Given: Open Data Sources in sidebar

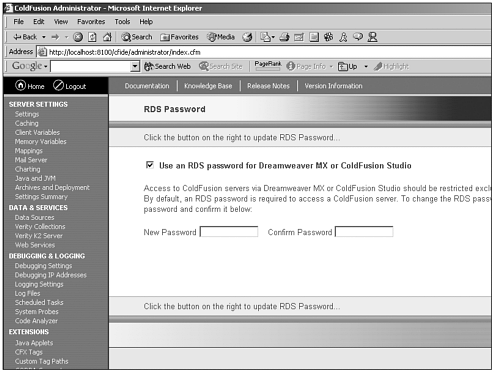Looking at the screenshot, I should click(34, 218).
